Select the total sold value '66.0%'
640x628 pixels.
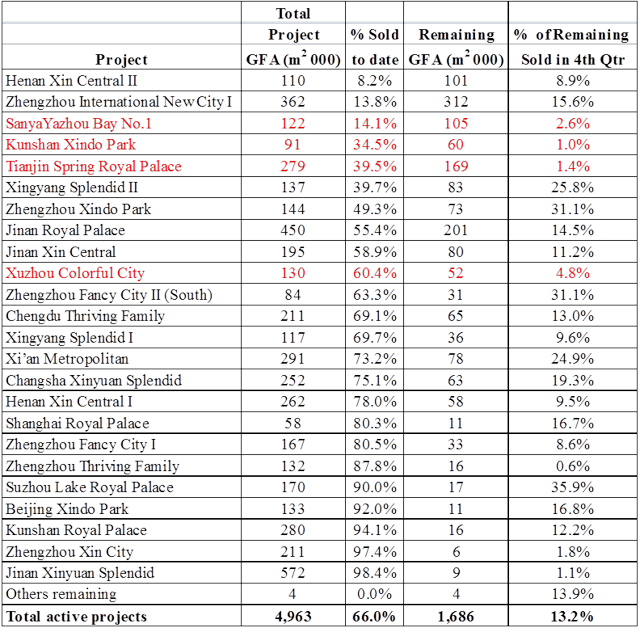(374, 617)
